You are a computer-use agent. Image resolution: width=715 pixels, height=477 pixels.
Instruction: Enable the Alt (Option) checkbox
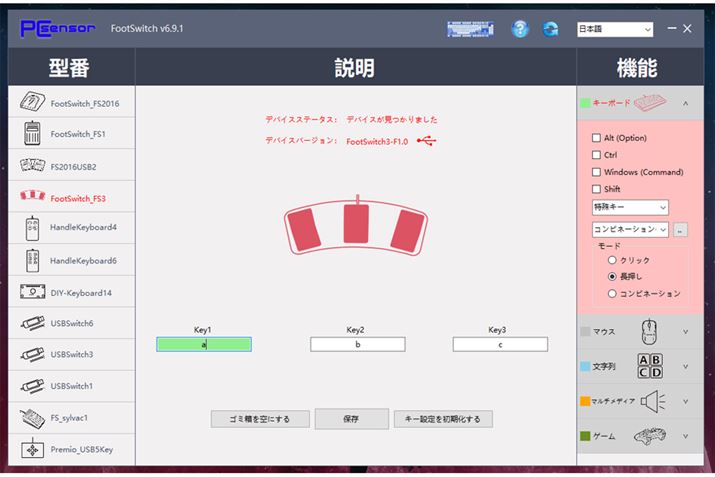[597, 138]
